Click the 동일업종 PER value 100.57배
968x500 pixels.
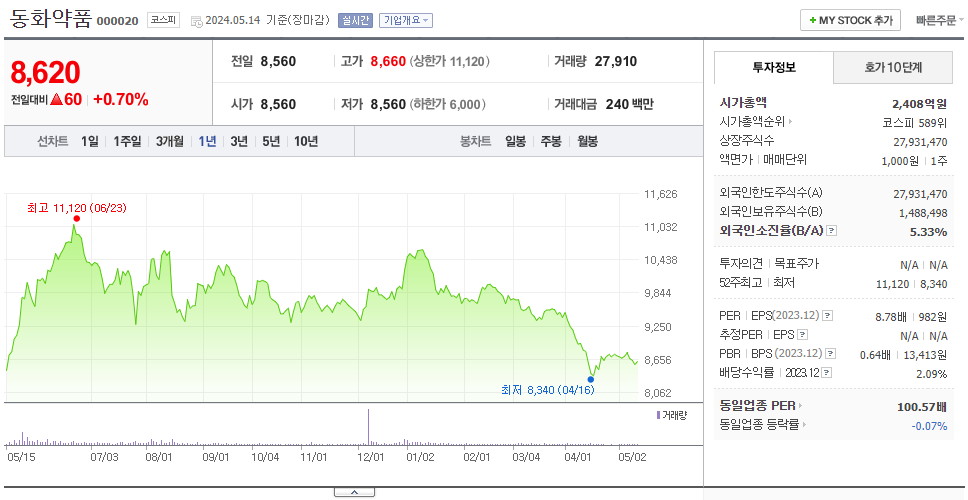point(922,407)
